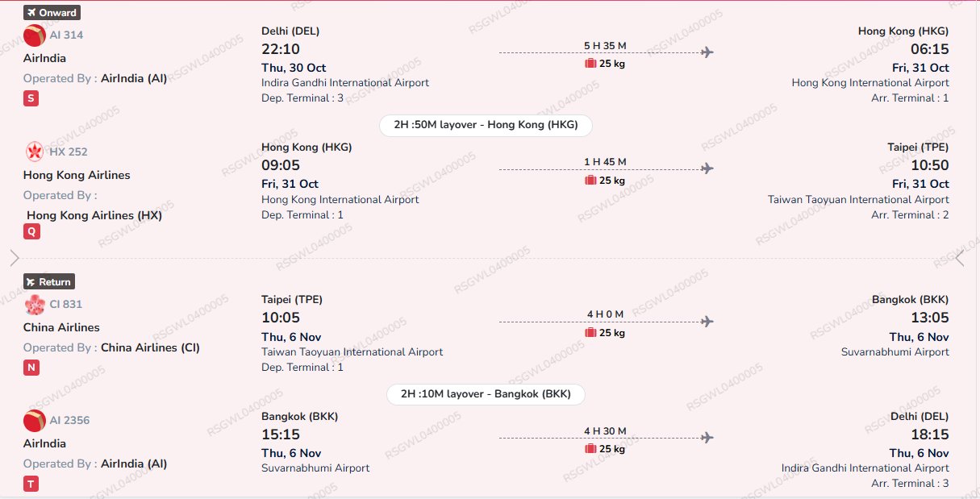Click the red Q fare class badge
The image size is (980, 499).
tap(31, 232)
